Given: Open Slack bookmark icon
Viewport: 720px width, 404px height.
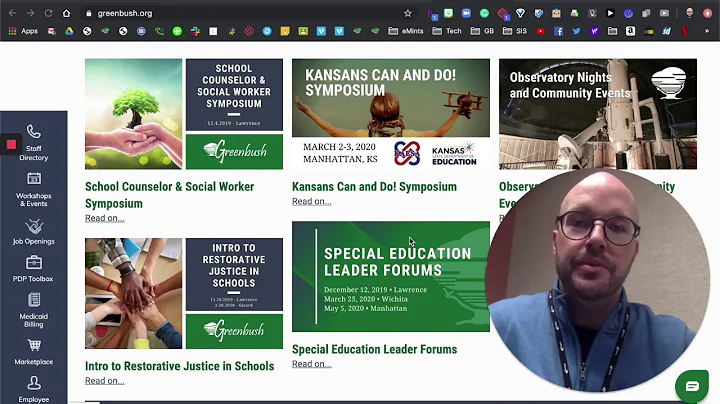Looking at the screenshot, I should point(195,31).
